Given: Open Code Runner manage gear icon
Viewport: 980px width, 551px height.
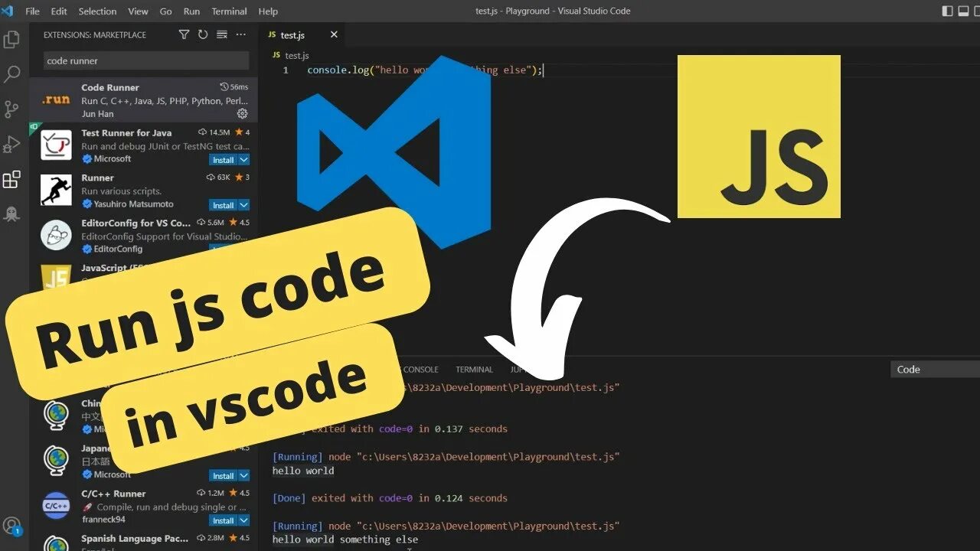Looking at the screenshot, I should 242,113.
